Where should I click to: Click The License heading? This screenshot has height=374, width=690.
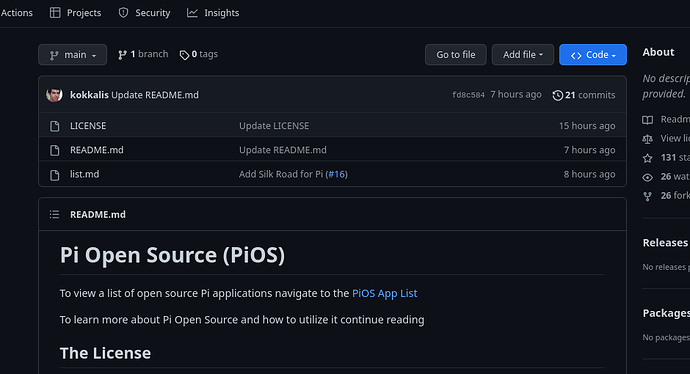point(105,353)
